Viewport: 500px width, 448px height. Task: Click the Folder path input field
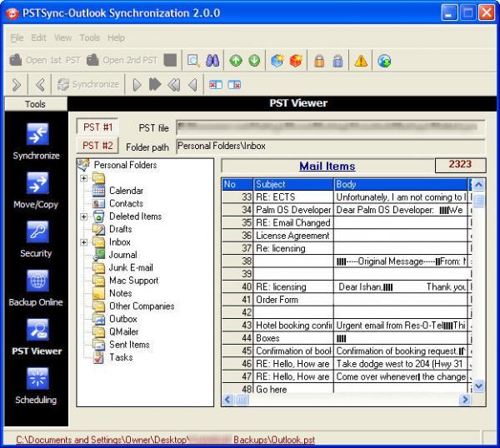point(331,146)
